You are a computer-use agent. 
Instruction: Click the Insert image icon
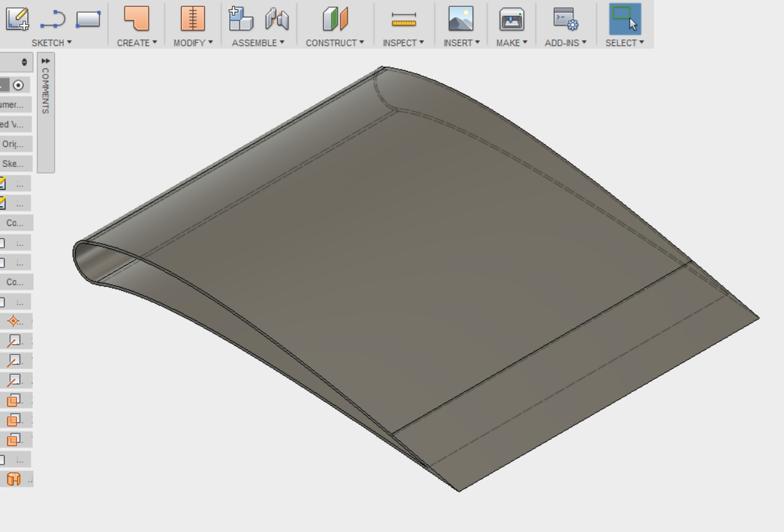pos(460,19)
